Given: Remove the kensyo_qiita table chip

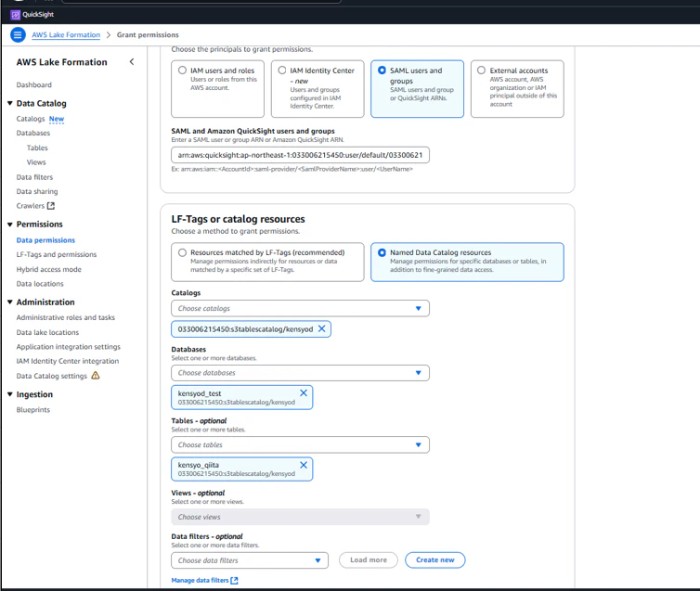Looking at the screenshot, I should pos(304,465).
